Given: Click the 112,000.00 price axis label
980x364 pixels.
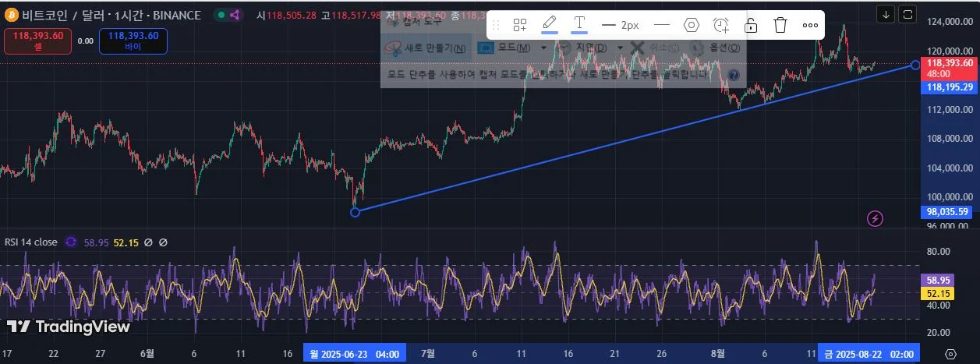Looking at the screenshot, I should [950, 110].
